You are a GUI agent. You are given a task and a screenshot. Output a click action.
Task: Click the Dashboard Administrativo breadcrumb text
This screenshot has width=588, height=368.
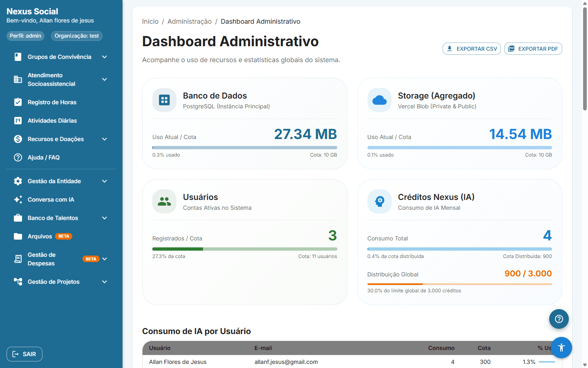point(261,21)
